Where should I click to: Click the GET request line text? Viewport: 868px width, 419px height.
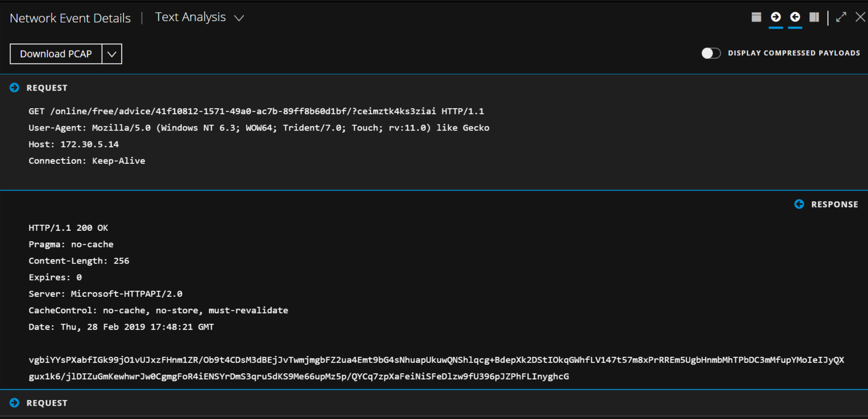tap(256, 111)
